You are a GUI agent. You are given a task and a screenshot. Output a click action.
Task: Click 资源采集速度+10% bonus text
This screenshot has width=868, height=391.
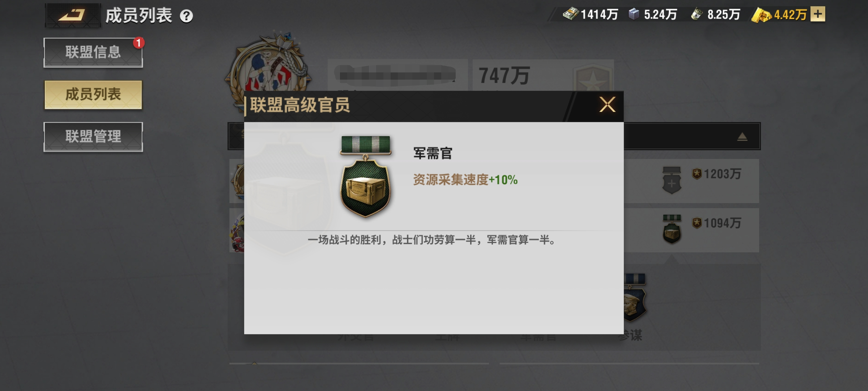[x=465, y=180]
